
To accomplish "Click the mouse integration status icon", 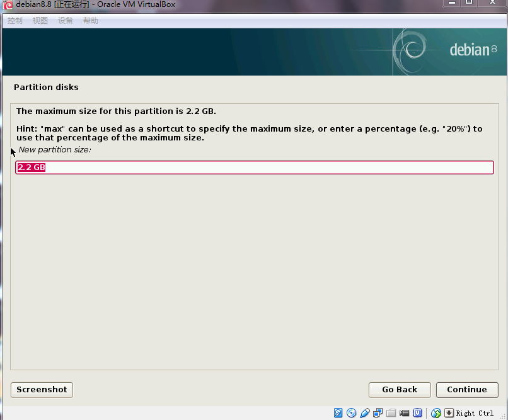I will [x=436, y=413].
